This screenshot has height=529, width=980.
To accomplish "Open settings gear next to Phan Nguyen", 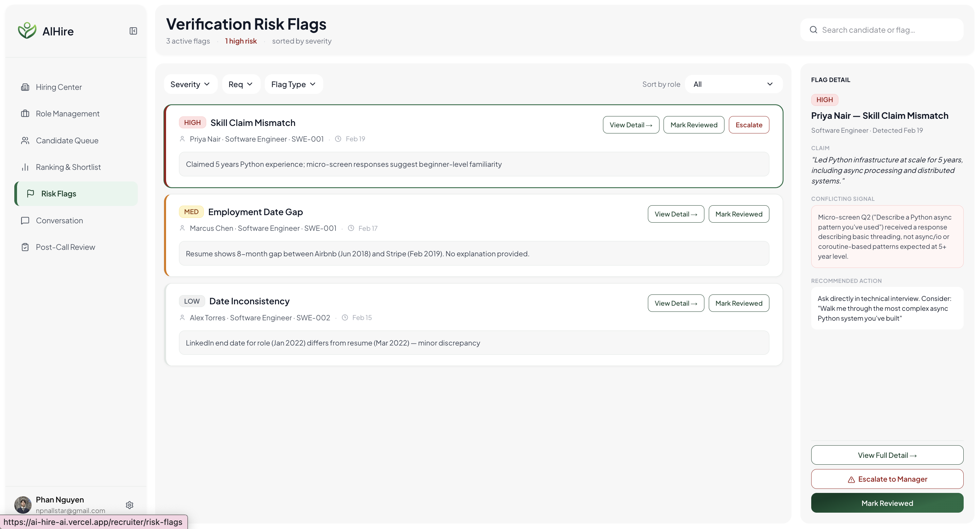I will [x=129, y=504].
